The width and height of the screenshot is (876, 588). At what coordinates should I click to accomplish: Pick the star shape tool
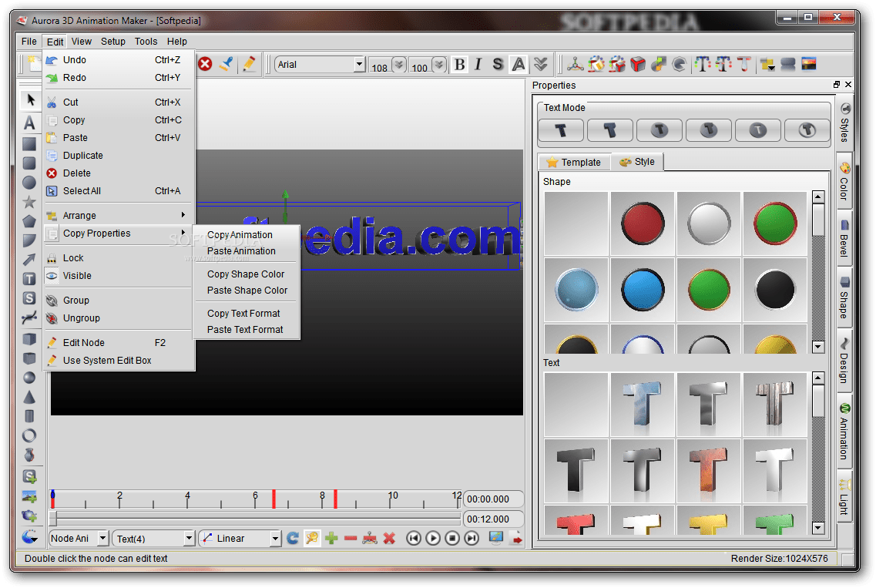[x=29, y=202]
